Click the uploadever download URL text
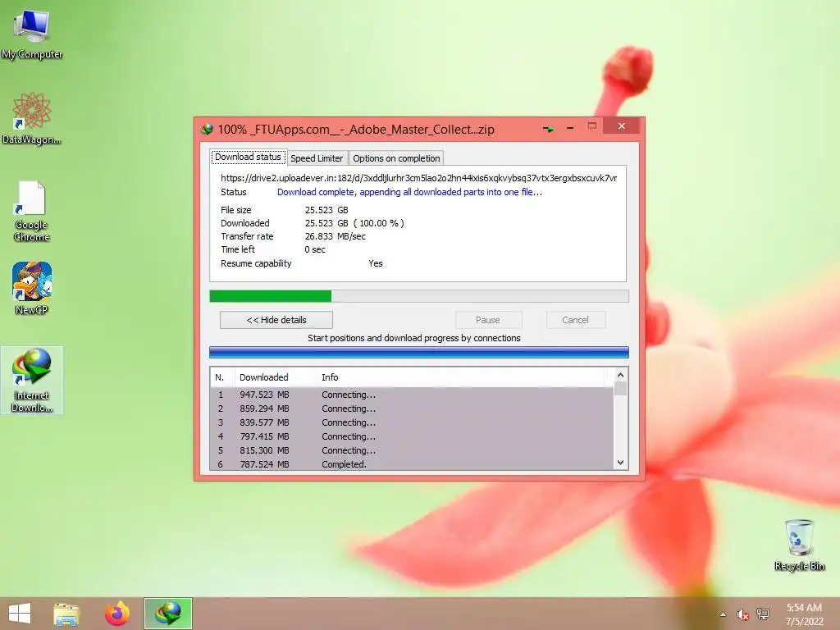This screenshot has height=630, width=840. (x=419, y=178)
